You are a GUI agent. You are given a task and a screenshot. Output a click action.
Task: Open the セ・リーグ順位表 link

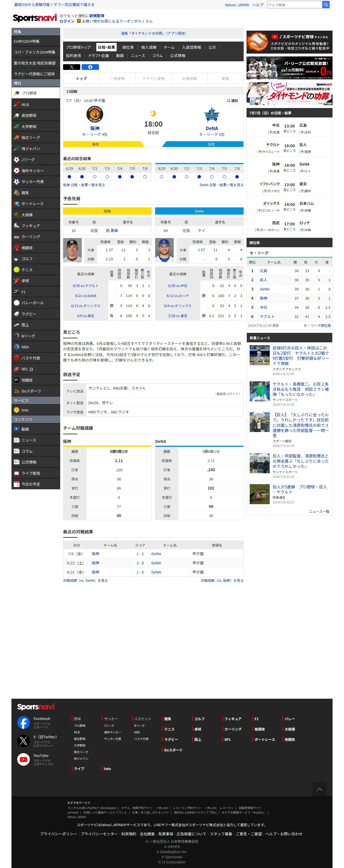click(317, 325)
